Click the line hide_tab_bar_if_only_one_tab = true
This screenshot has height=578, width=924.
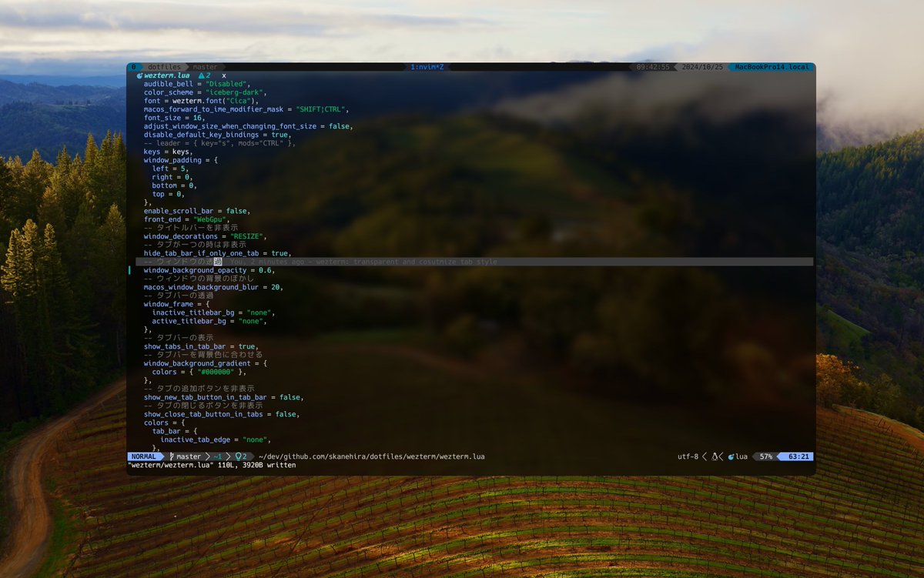(x=218, y=253)
